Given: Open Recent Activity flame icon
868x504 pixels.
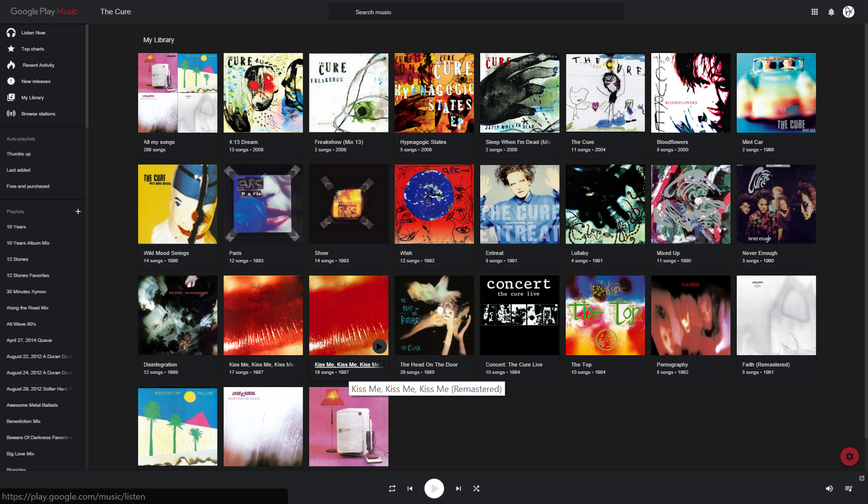Looking at the screenshot, I should (11, 65).
